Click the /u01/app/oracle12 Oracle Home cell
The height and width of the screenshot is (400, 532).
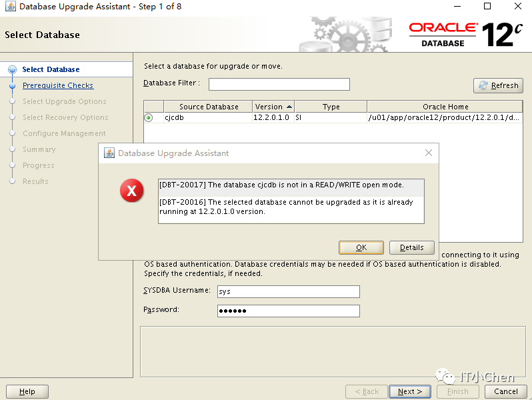pyautogui.click(x=445, y=118)
